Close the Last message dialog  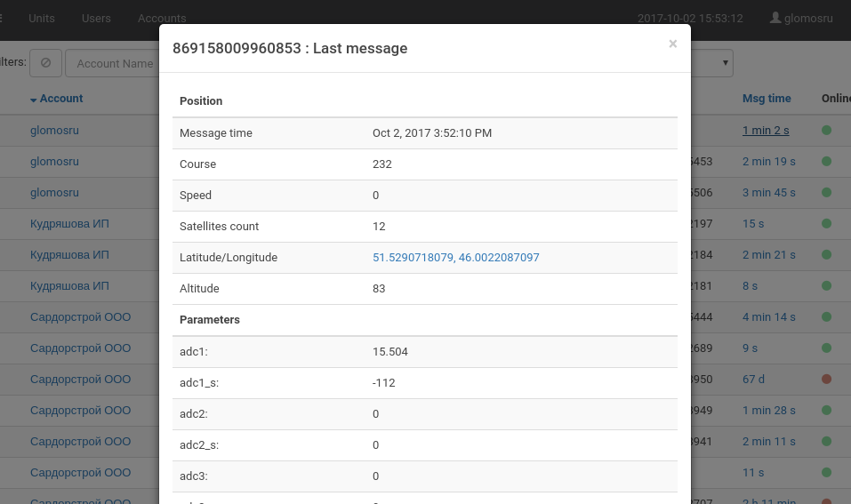coord(672,44)
